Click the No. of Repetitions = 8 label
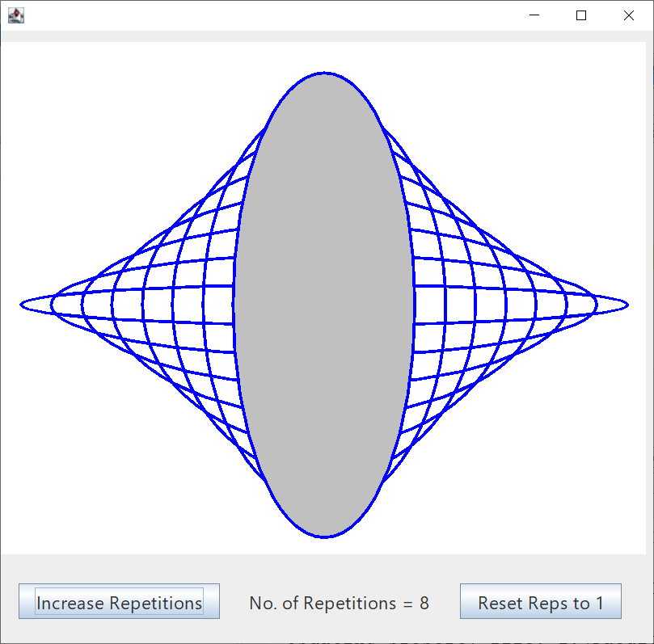Viewport: 654px width, 644px height. [x=339, y=603]
